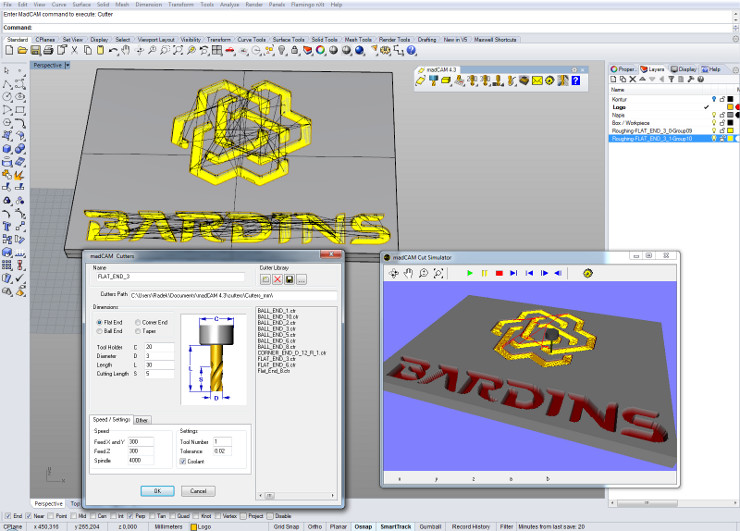The height and width of the screenshot is (531, 740).
Task: Click the browse ellipsis button in Cutter Library
Action: 301,279
